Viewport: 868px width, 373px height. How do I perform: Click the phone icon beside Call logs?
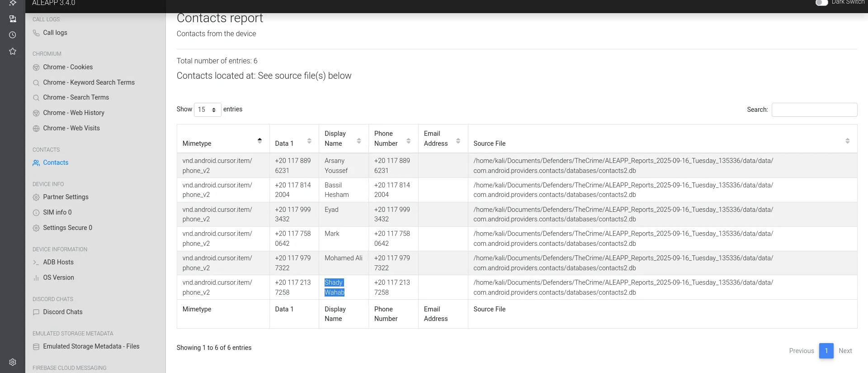pyautogui.click(x=36, y=33)
